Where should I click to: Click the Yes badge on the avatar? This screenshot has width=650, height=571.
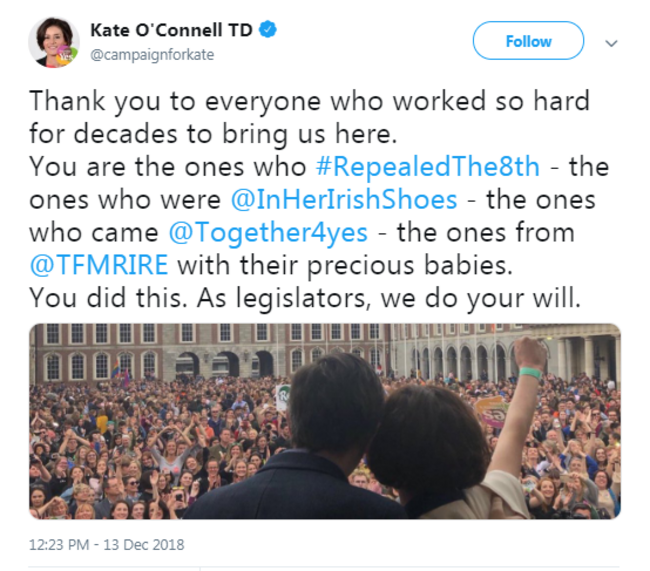[x=66, y=55]
